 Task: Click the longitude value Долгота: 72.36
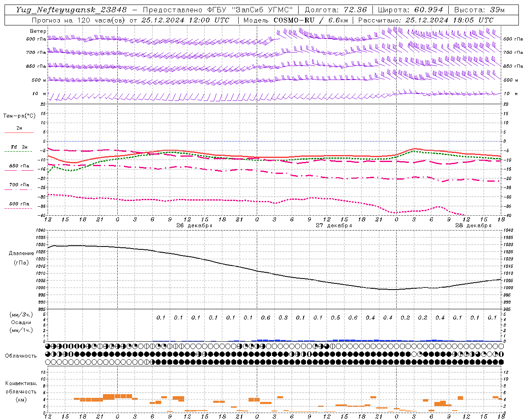(x=336, y=10)
